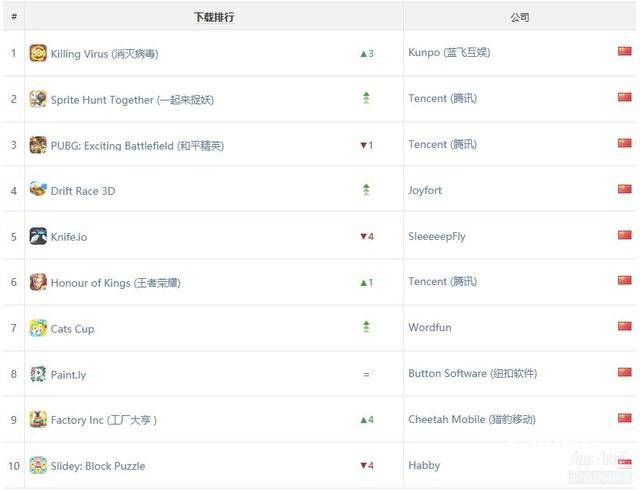Click the Paint.ly app icon

38,374
